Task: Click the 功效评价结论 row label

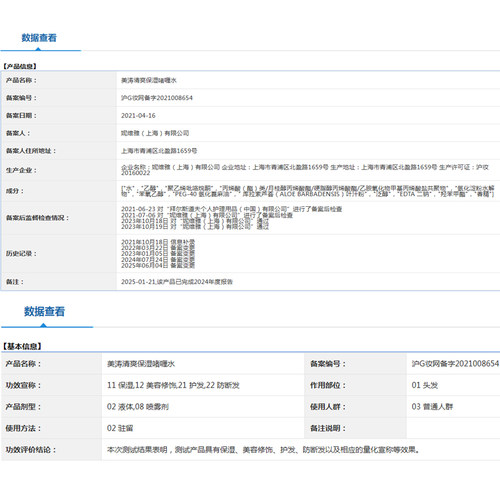Action: coord(31,450)
